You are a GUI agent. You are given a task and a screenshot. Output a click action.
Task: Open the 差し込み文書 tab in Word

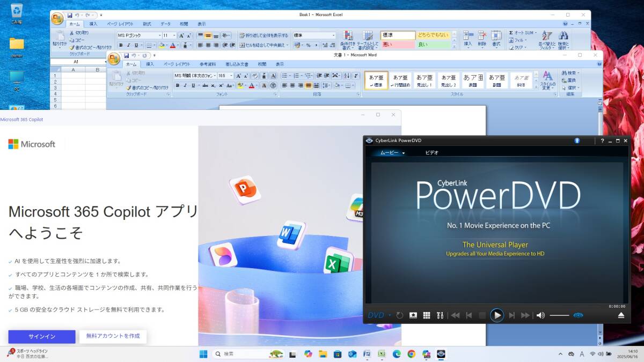(237, 64)
